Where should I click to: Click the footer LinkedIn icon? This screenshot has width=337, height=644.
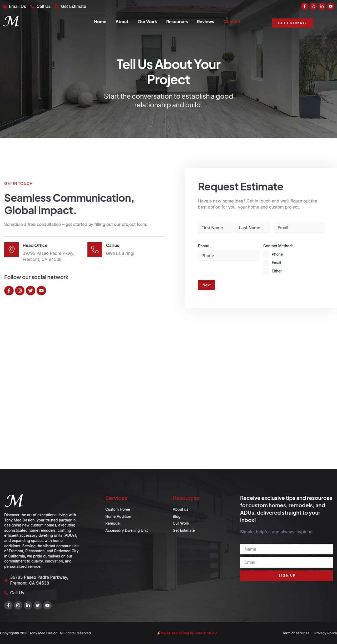pos(28,605)
